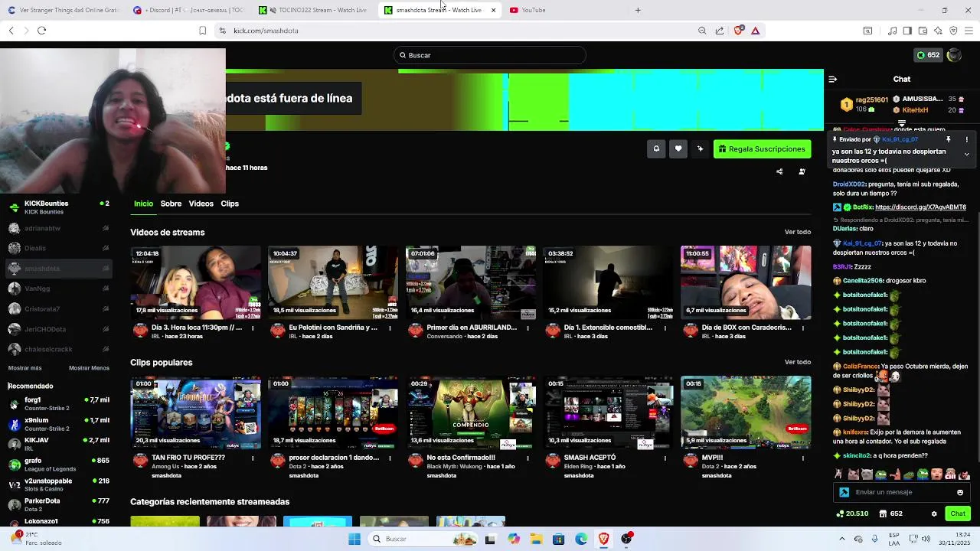Open Eu Pelotini con Sandriña video thumbnail
This screenshot has width=980, height=551.
point(333,282)
